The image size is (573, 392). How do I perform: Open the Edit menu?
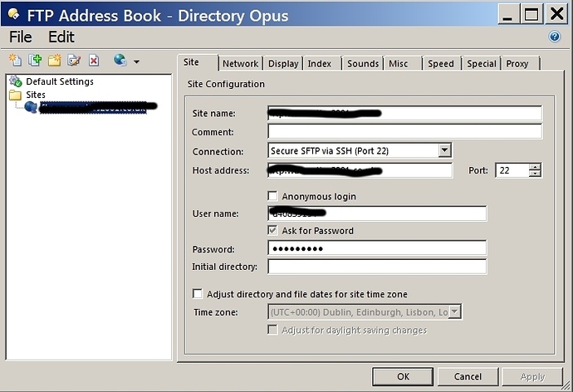(x=61, y=37)
